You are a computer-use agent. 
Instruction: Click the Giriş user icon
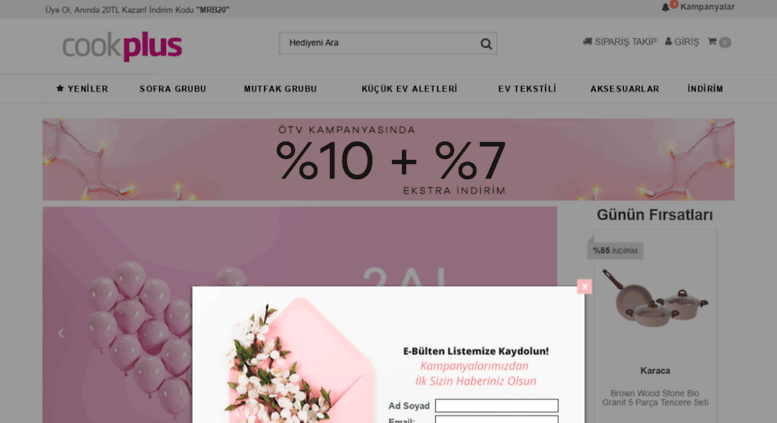[x=668, y=42]
